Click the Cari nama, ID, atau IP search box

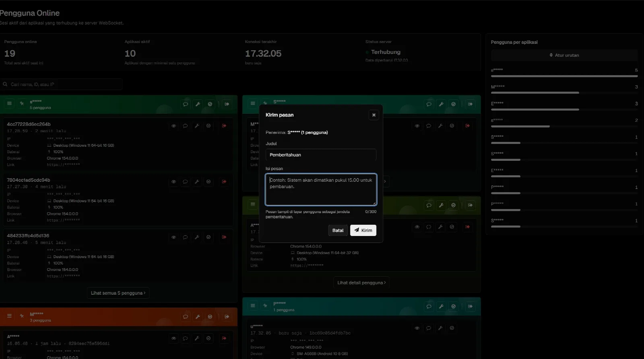(62, 84)
